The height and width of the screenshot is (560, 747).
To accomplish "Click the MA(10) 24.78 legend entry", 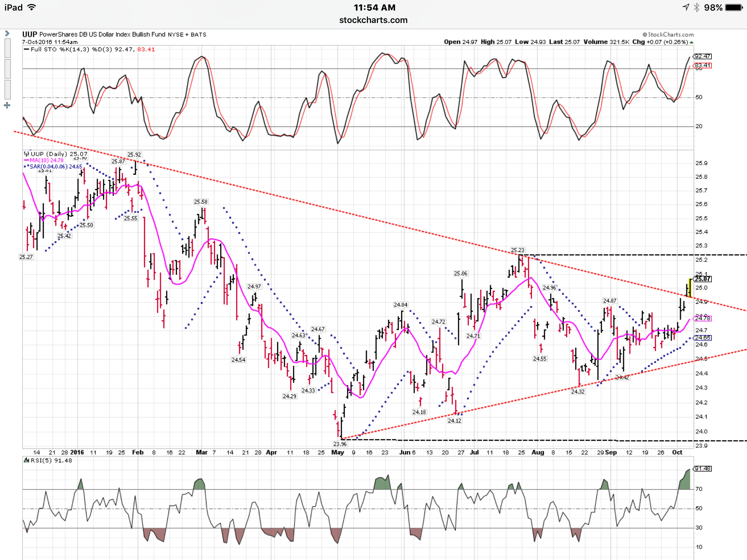I will click(x=44, y=160).
